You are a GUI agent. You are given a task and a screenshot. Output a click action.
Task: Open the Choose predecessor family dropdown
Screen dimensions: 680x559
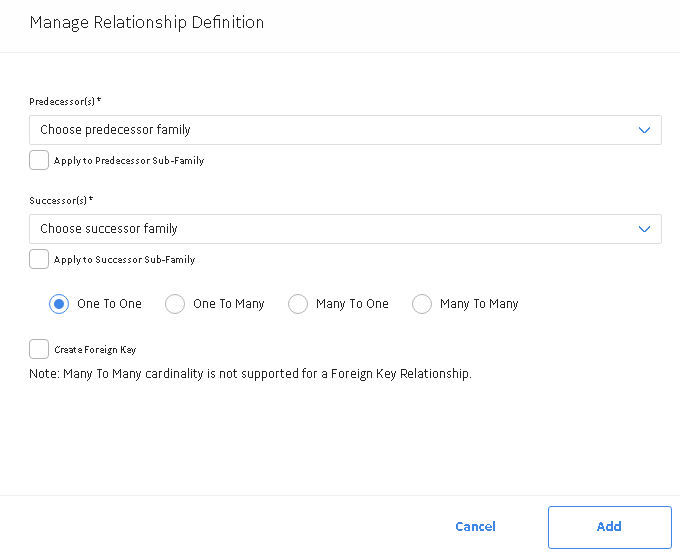coord(345,130)
